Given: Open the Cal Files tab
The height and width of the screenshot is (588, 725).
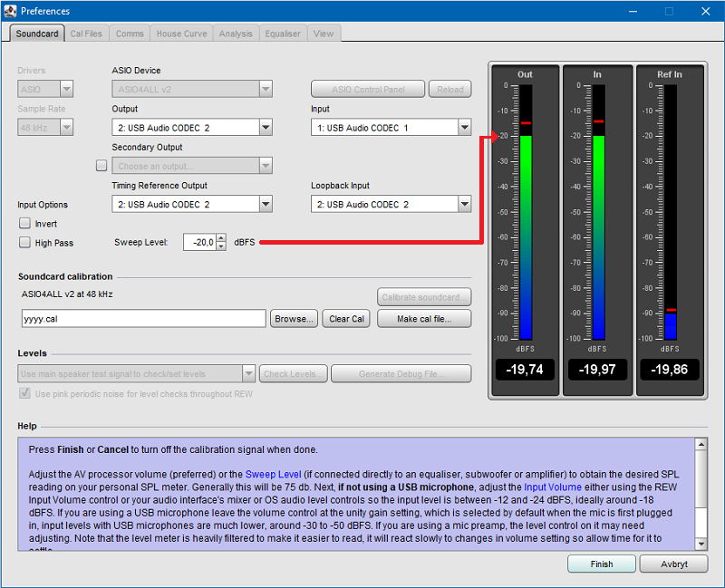Looking at the screenshot, I should pos(86,34).
